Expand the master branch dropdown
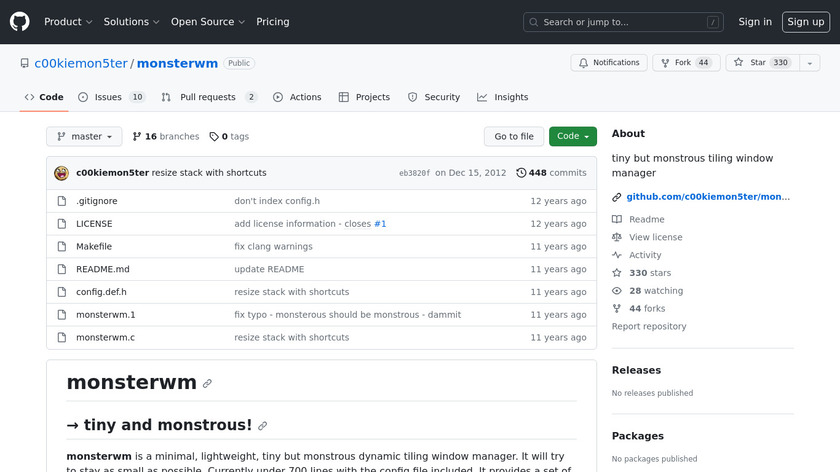Image resolution: width=840 pixels, height=472 pixels. tap(84, 137)
